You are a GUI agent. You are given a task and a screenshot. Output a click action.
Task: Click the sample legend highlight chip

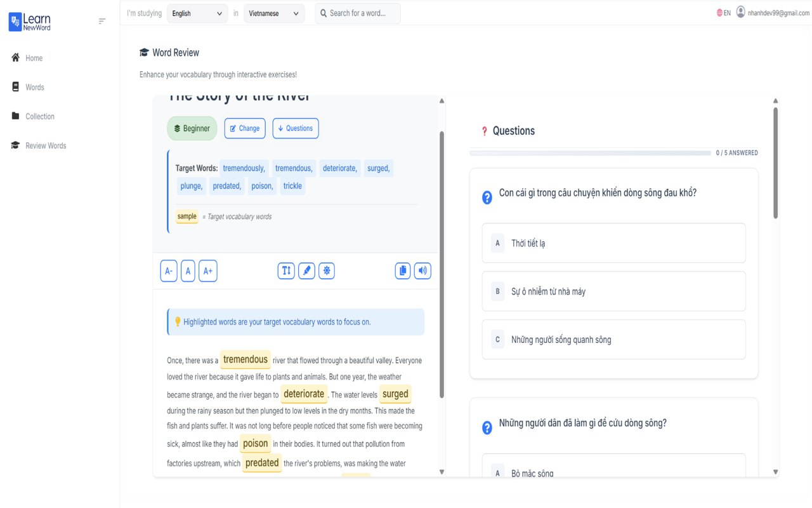pyautogui.click(x=187, y=217)
